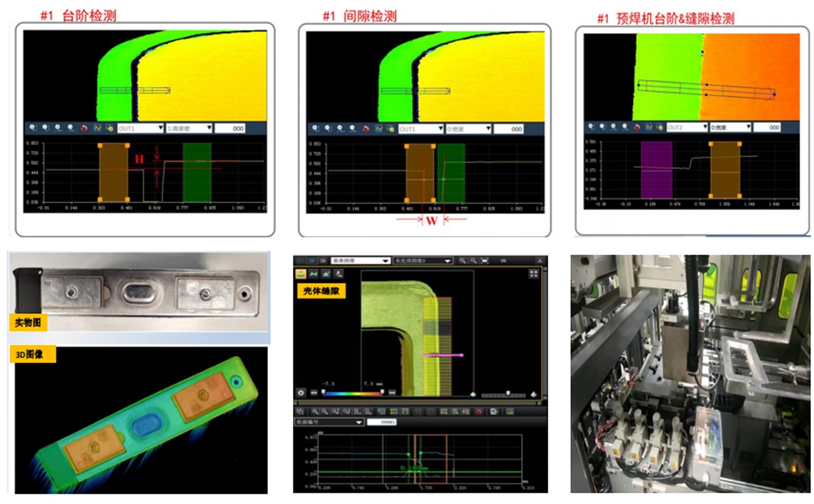The image size is (814, 504).
Task: Click the red reset icon in 台阶检测 toolbar
Action: (85, 128)
